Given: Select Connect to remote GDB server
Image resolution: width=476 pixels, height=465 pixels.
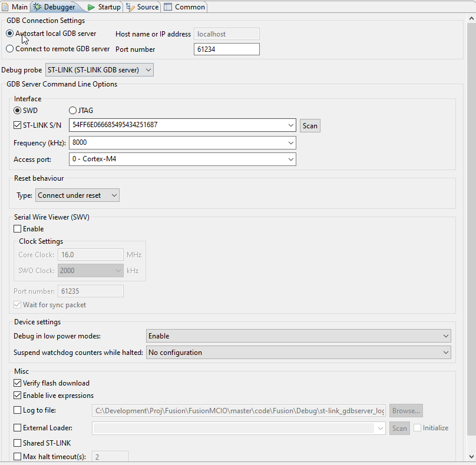Looking at the screenshot, I should pos(10,49).
